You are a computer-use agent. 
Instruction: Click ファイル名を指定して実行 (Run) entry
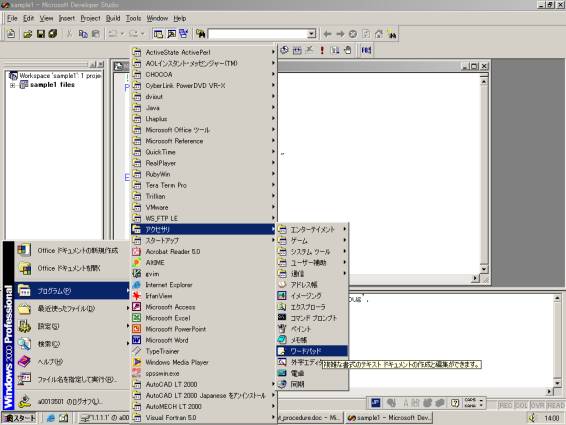[72, 380]
